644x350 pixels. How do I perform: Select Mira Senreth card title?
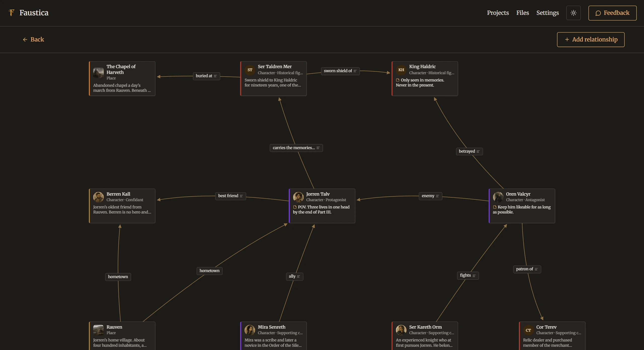[x=271, y=327]
